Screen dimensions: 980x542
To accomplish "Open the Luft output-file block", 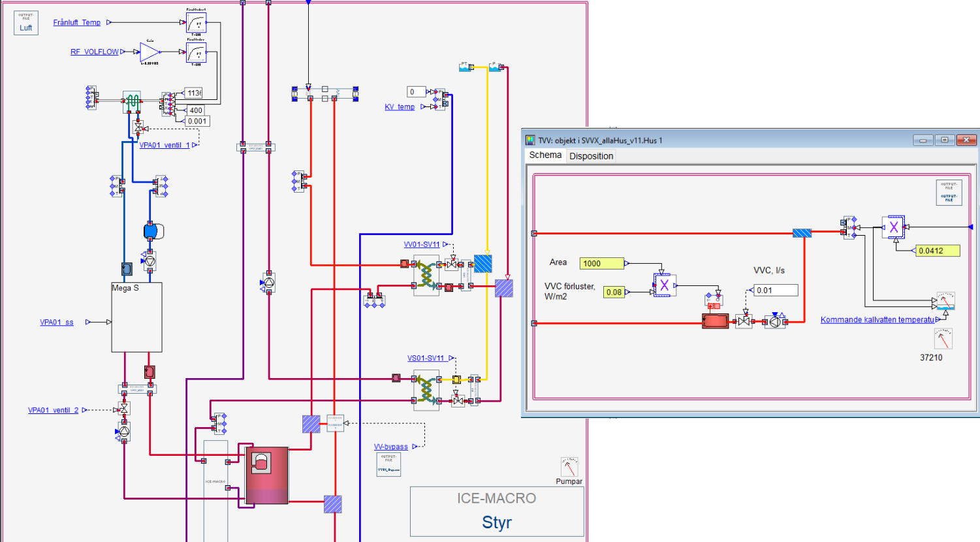I will pyautogui.click(x=26, y=22).
